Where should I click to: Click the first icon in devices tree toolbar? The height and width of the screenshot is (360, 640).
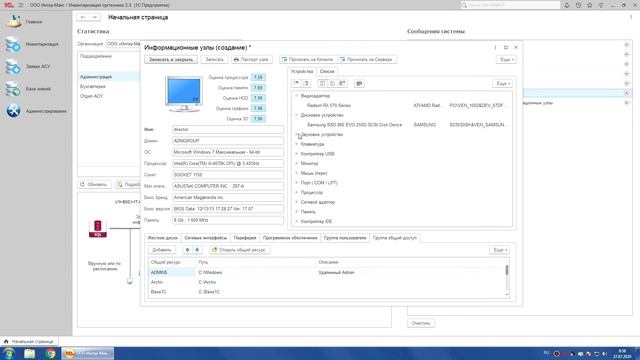click(x=297, y=83)
